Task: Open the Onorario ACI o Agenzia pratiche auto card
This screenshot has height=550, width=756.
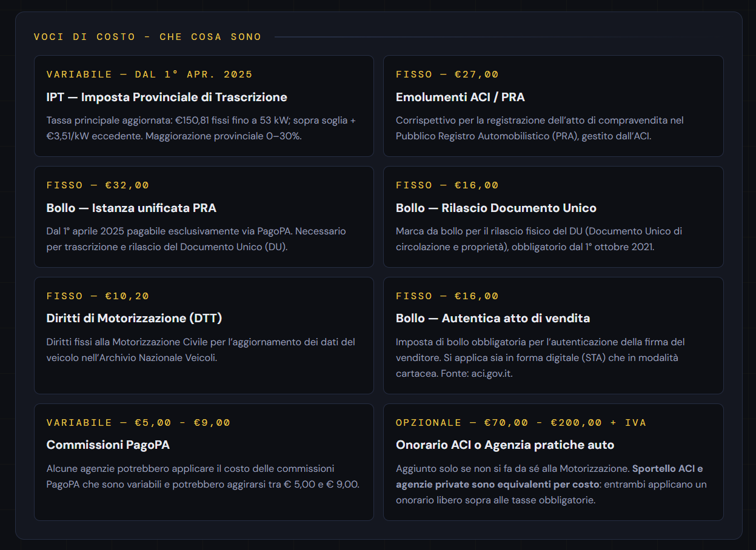Action: (553, 462)
